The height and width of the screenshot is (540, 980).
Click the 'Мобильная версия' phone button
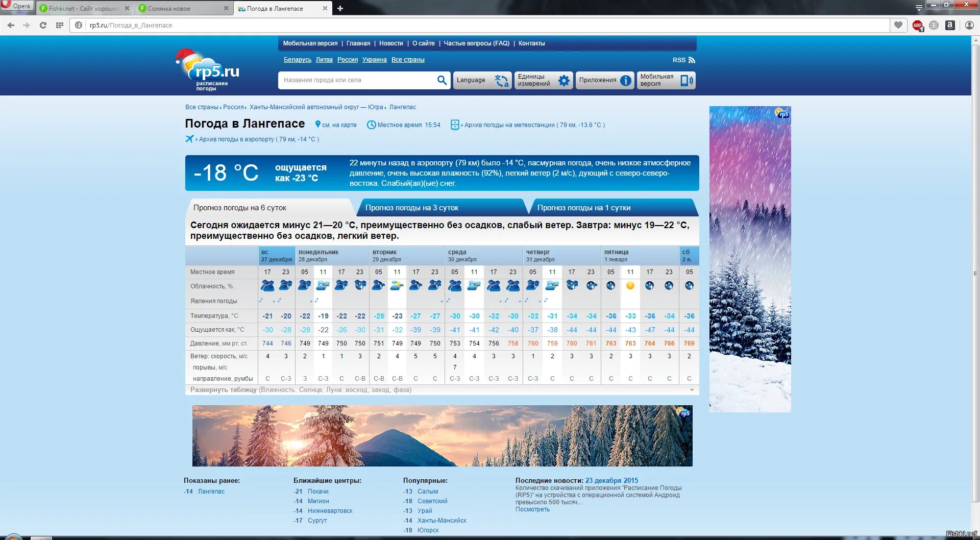coord(666,80)
